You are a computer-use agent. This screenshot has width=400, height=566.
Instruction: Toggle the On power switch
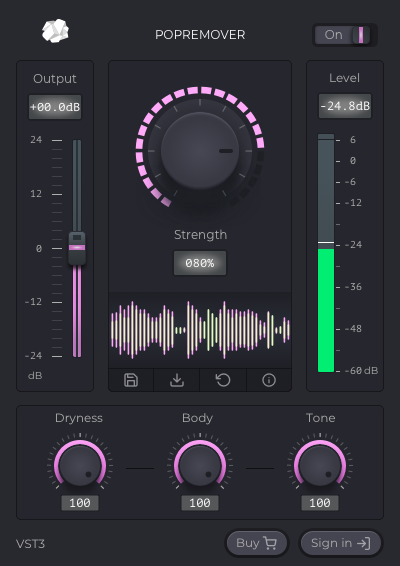344,35
